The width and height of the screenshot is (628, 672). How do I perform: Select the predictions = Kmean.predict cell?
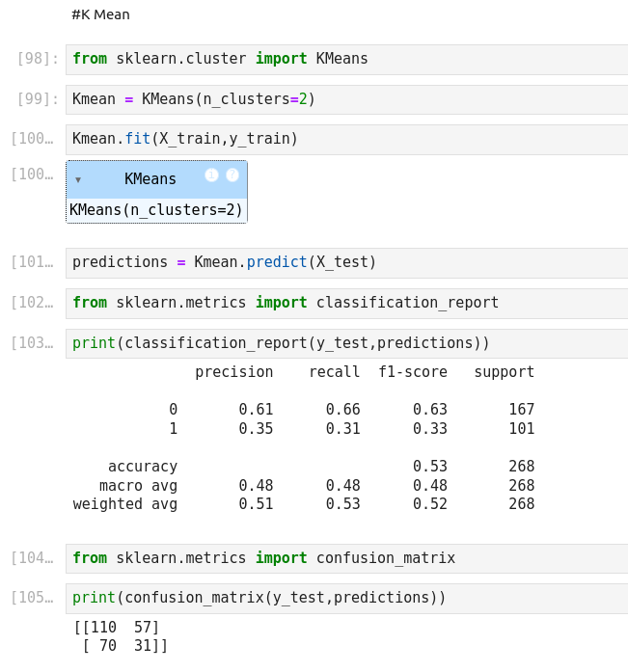[x=345, y=262]
